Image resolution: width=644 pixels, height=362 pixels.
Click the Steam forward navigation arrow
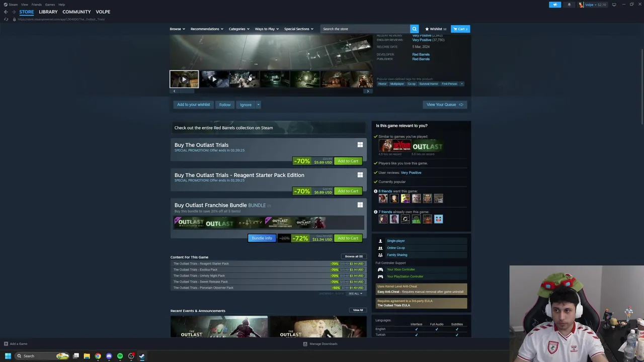click(x=13, y=12)
